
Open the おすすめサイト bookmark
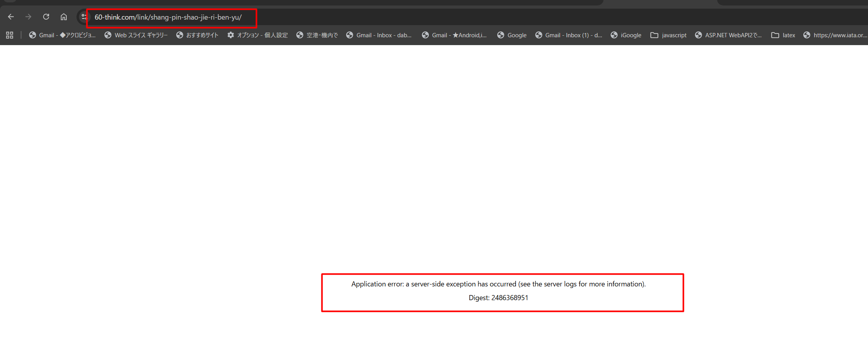click(197, 35)
